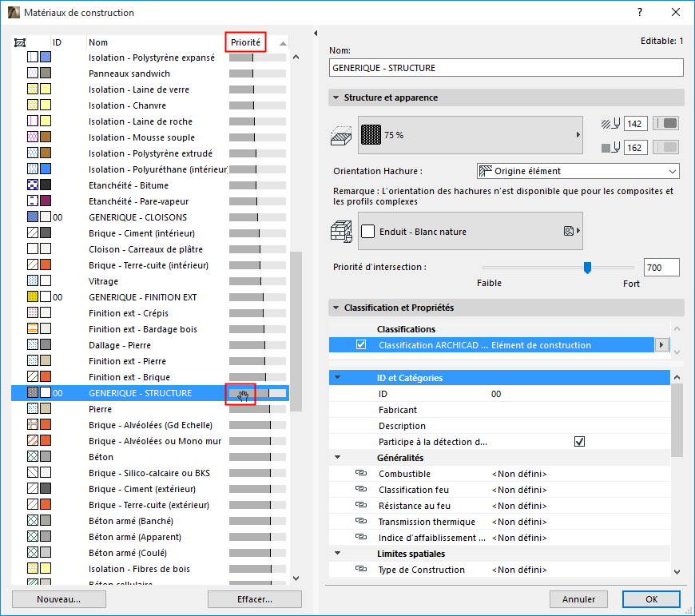Toggle the ARCHICAD Classification checkbox
The image size is (695, 616).
(x=361, y=345)
